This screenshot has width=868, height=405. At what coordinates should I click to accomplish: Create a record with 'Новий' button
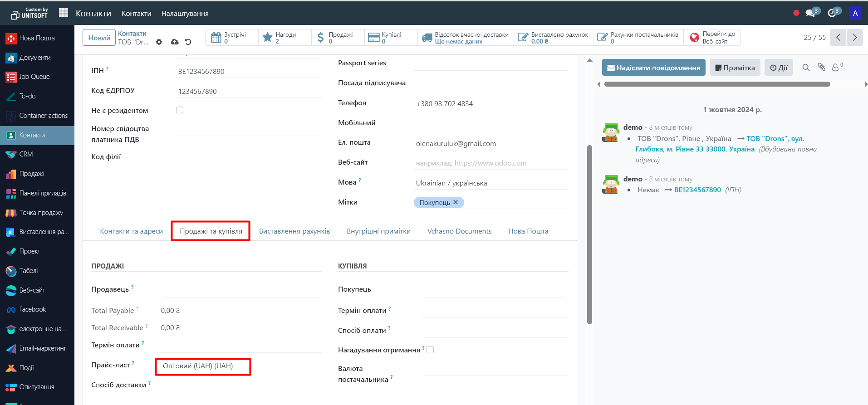99,38
